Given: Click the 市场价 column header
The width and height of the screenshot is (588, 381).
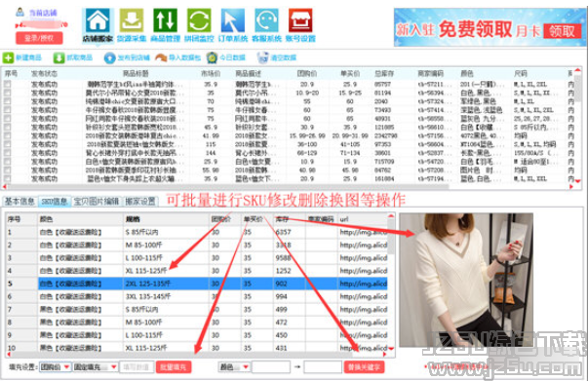Looking at the screenshot, I should [x=211, y=73].
